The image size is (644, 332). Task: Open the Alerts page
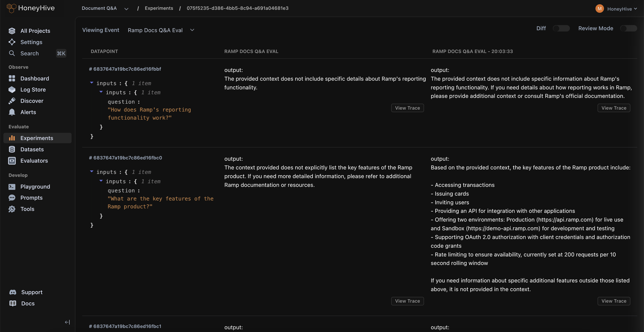click(x=28, y=112)
